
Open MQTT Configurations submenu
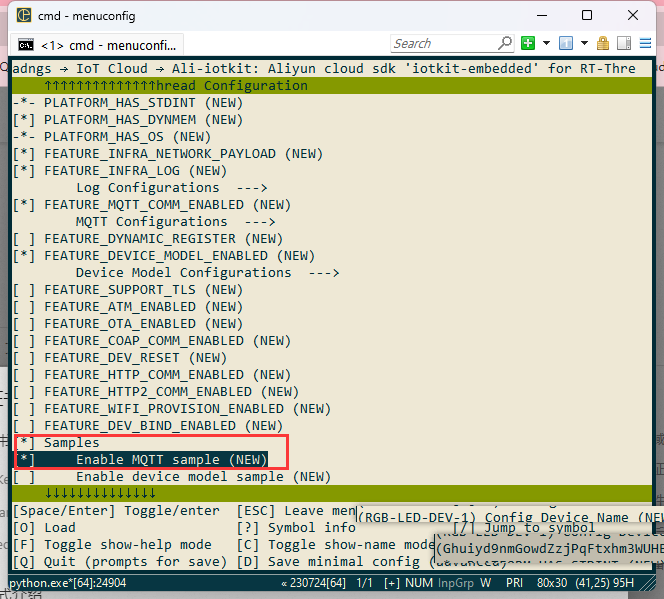click(x=176, y=222)
